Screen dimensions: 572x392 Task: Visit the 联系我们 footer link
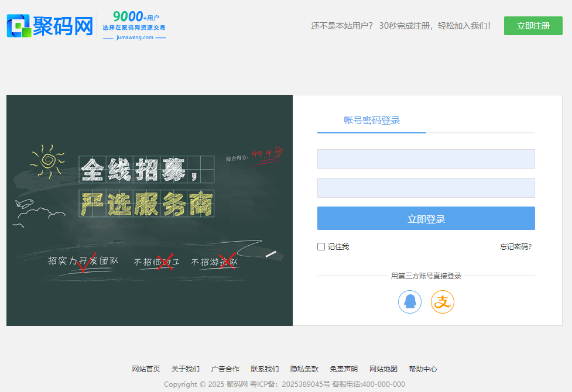pos(265,369)
